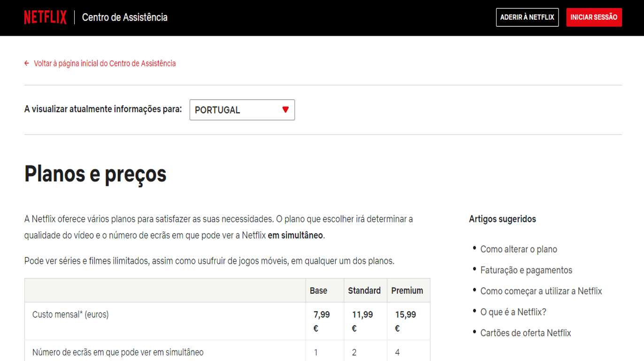644x361 pixels.
Task: Open Como começar a utilizar a Netflix
Action: click(x=541, y=291)
